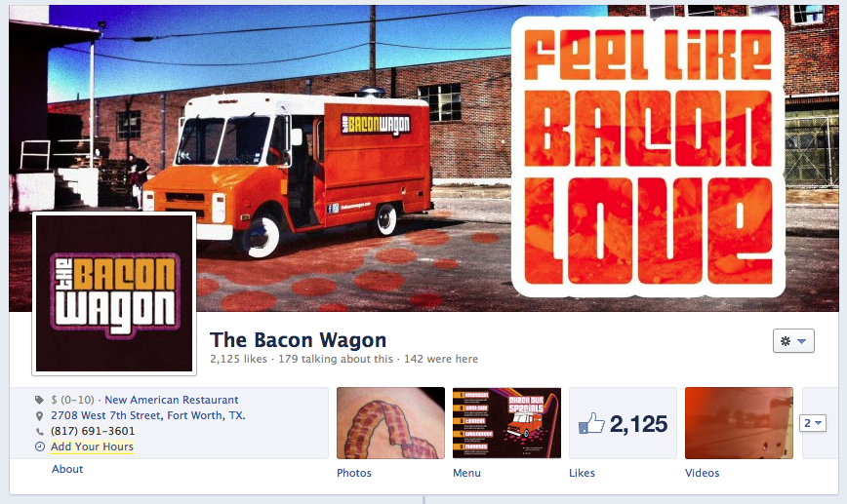The image size is (847, 504).
Task: Click the New American Restaurant link
Action: [171, 400]
